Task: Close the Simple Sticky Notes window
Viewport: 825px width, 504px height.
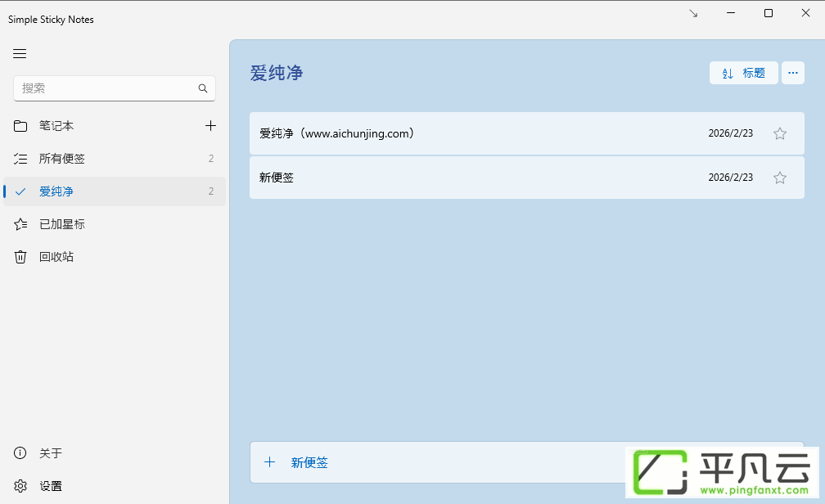Action: 805,13
